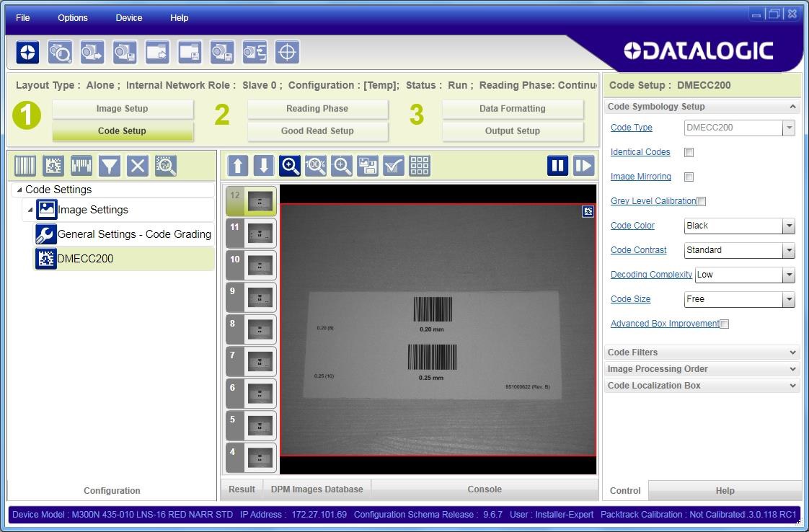
Task: Switch to the DPM Images Database tab
Action: point(317,489)
